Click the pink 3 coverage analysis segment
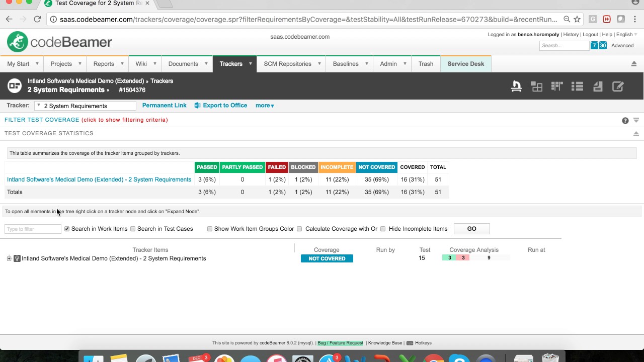The width and height of the screenshot is (644, 362). [x=463, y=258]
